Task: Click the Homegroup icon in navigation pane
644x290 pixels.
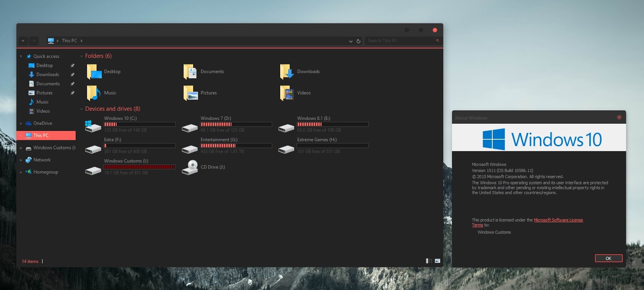Action: point(29,172)
